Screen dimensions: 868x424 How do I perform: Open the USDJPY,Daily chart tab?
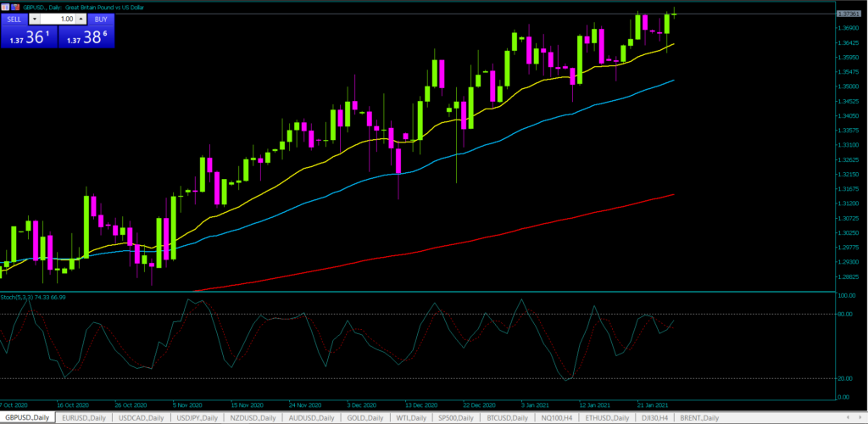197,418
